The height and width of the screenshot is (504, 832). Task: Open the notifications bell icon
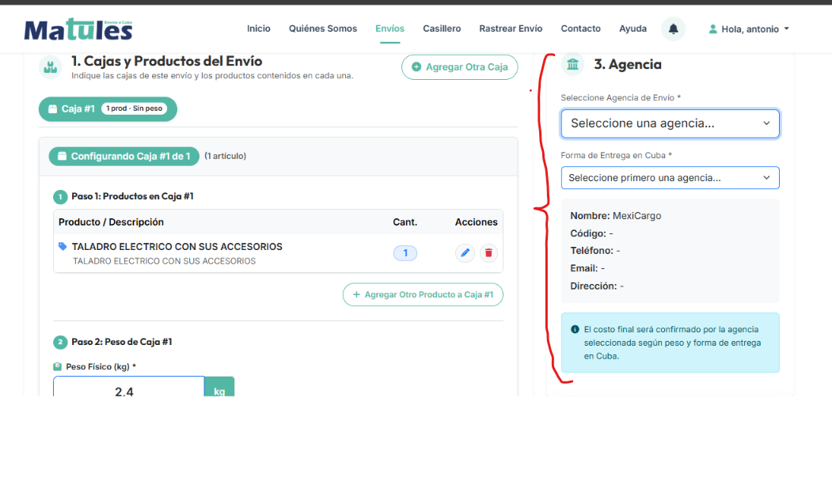[673, 28]
